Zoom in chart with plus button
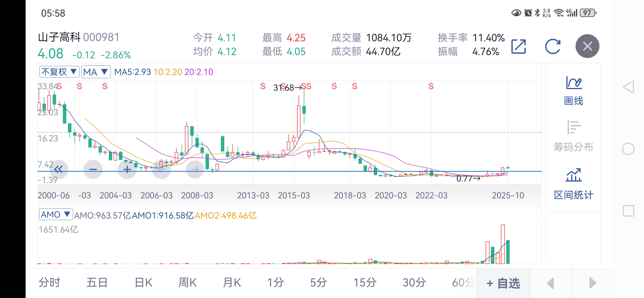This screenshot has height=298, width=644. point(127,170)
